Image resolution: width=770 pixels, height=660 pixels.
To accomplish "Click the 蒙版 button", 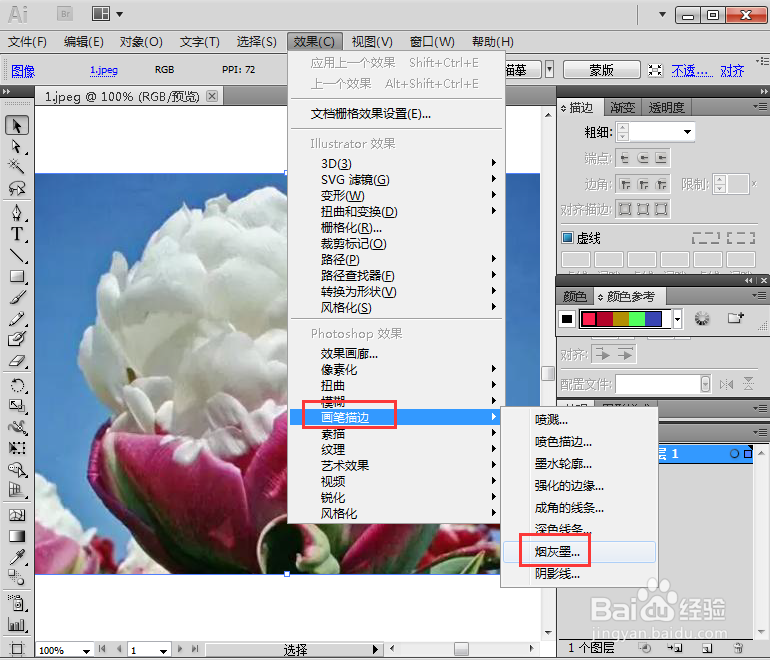I will coord(602,70).
